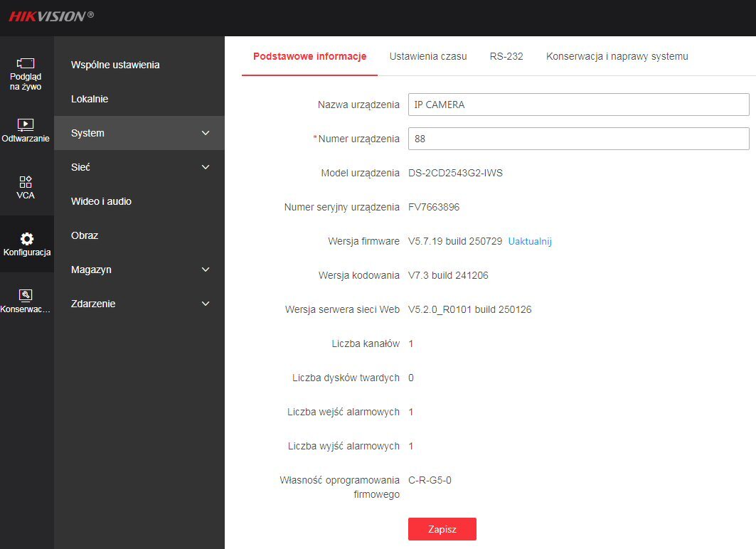Select the Magazyn menu item

point(139,270)
